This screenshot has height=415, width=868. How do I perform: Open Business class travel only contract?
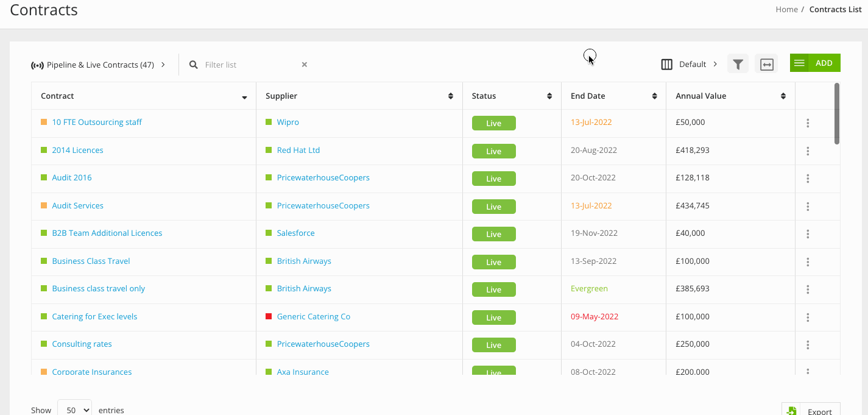pyautogui.click(x=99, y=288)
